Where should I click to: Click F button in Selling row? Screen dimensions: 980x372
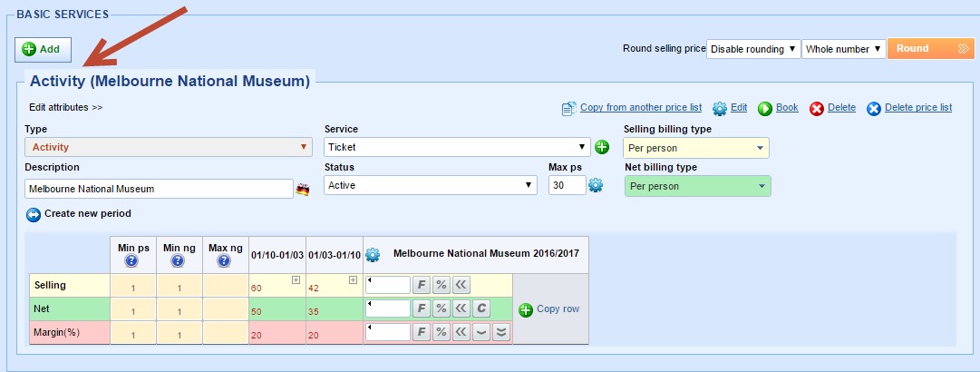[422, 285]
